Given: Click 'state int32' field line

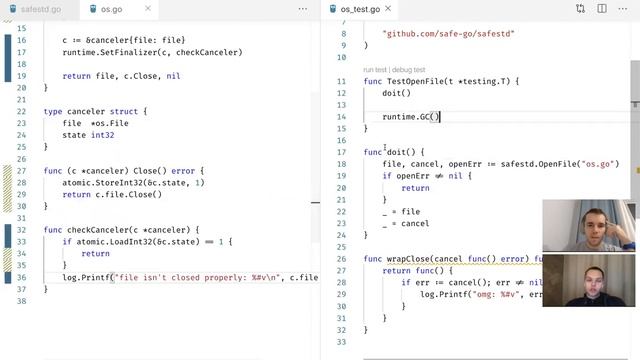Looking at the screenshot, I should pos(88,135).
